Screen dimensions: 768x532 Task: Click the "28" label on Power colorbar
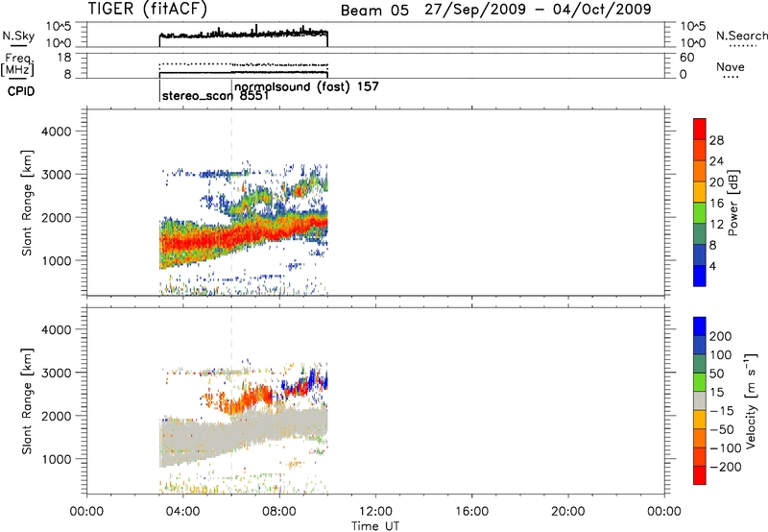[x=716, y=140]
